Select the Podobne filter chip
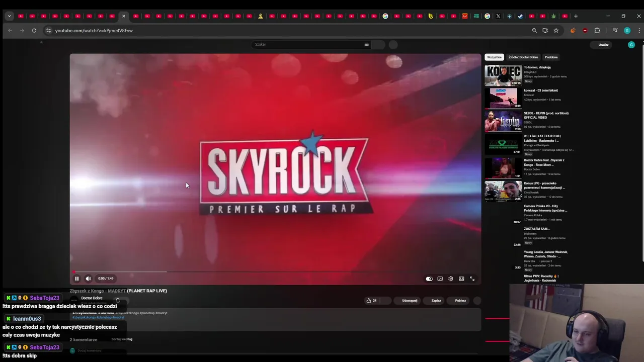The width and height of the screenshot is (644, 362). coord(551,57)
